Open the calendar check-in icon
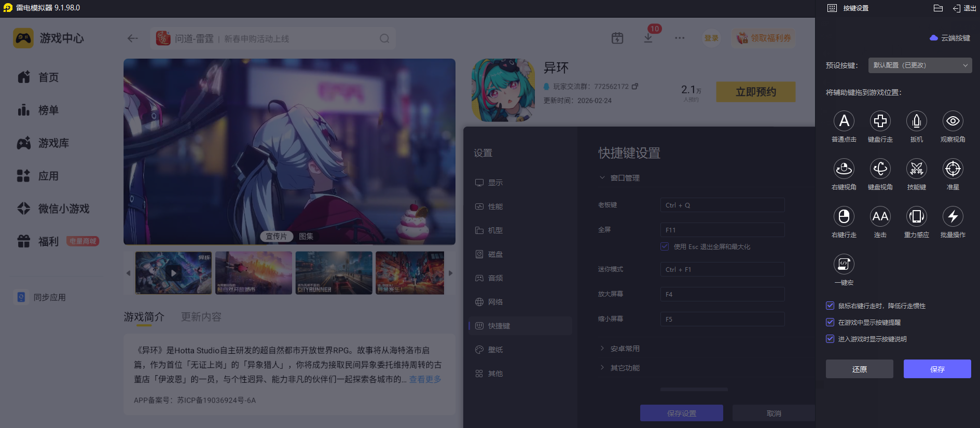The height and width of the screenshot is (428, 980). click(x=617, y=38)
